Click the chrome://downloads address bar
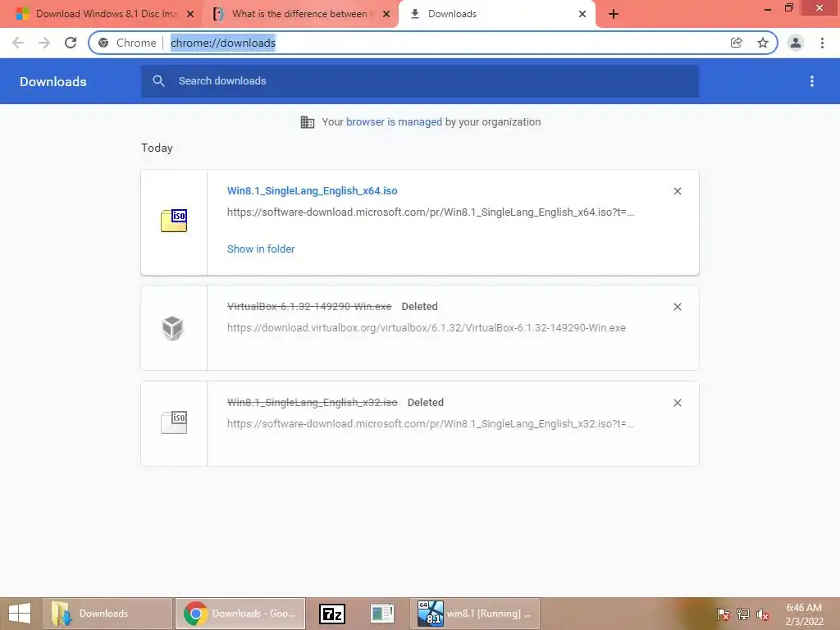Screen dimensions: 840x630 pos(433,43)
